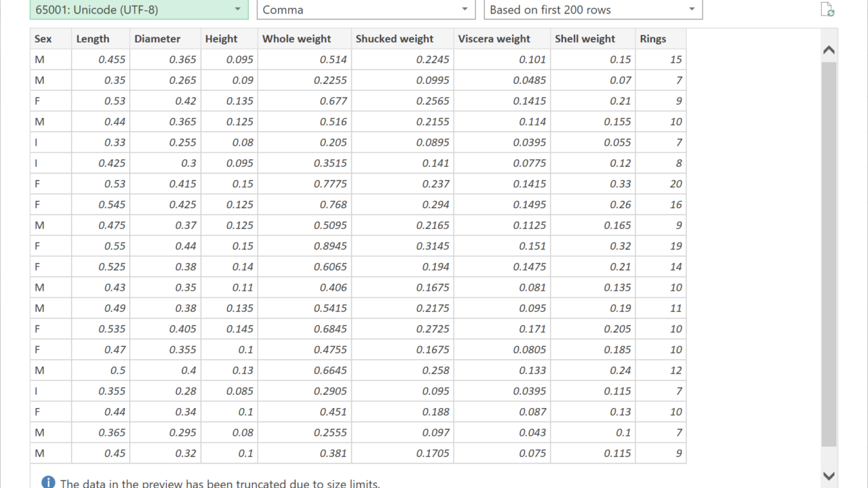Viewport: 868px width, 488px height.
Task: Select the Whole weight value 0.406
Action: click(x=304, y=287)
